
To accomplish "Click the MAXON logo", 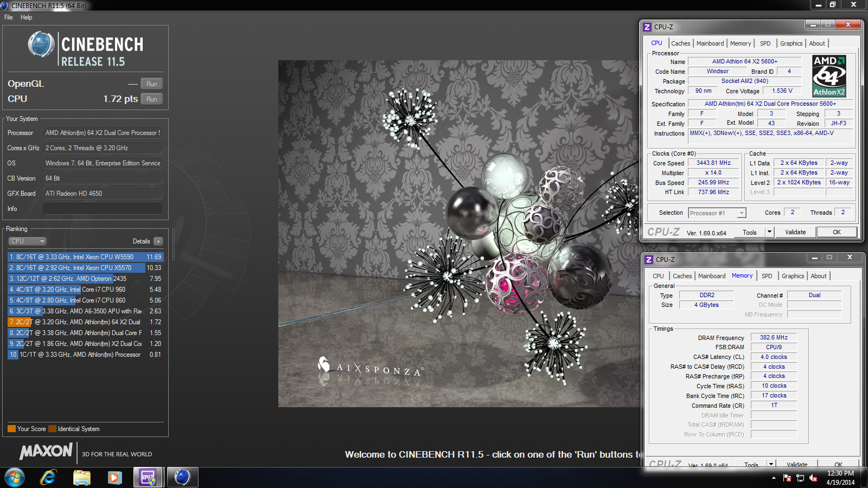I will coord(47,452).
